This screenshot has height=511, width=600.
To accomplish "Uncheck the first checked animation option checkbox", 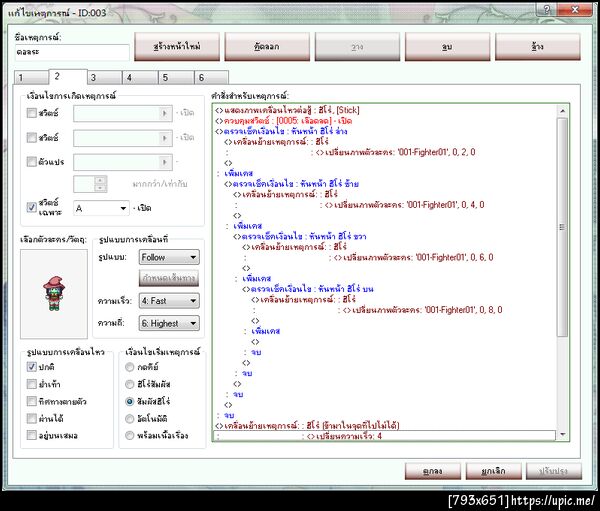I will pyautogui.click(x=31, y=367).
